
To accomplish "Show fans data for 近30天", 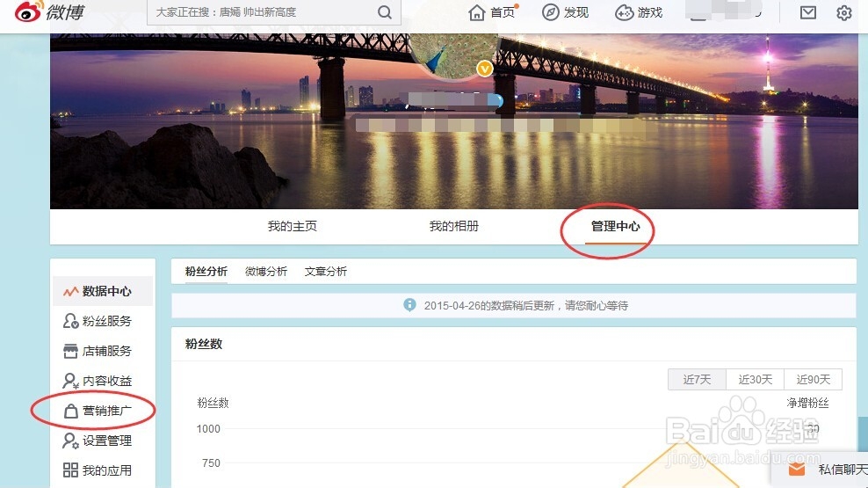I will 755,380.
